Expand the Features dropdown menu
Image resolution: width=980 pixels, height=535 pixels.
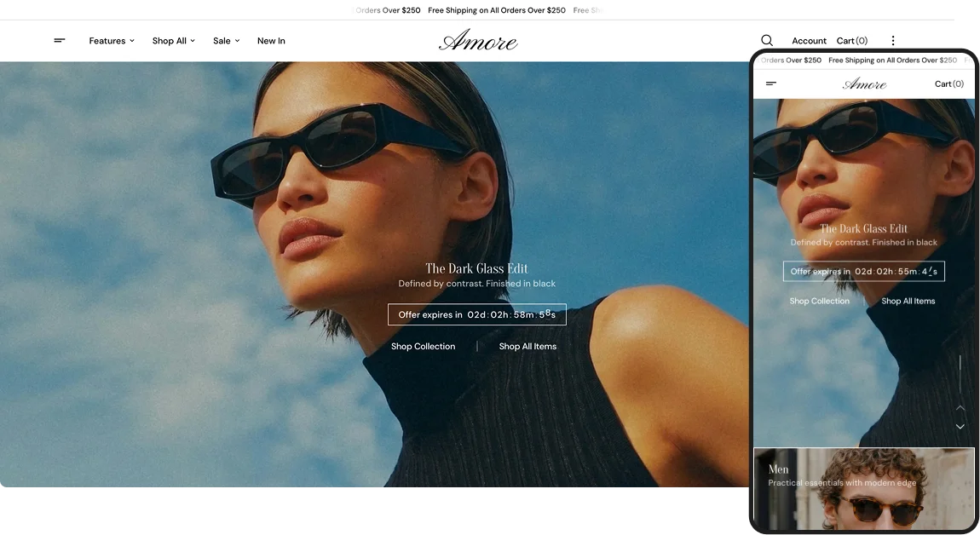click(x=112, y=41)
